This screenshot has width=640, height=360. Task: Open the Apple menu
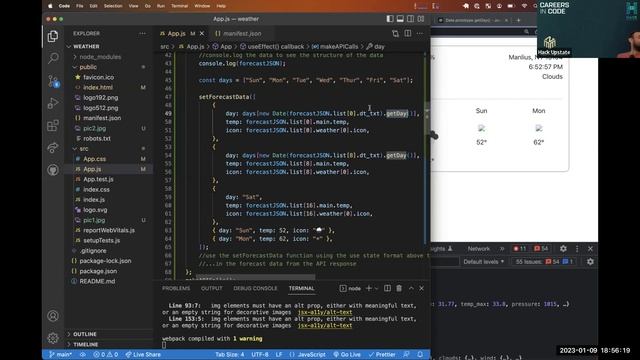pyautogui.click(x=51, y=6)
